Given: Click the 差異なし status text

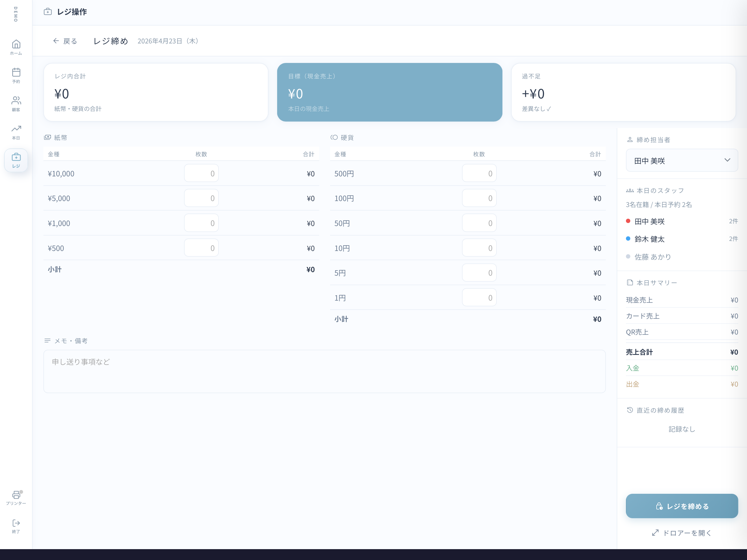Looking at the screenshot, I should click(x=536, y=109).
